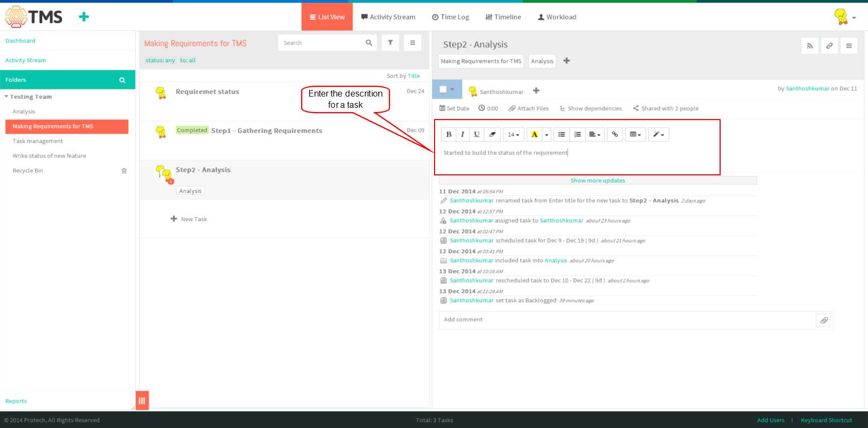868x428 pixels.
Task: Open the yellow text highlight color swatch
Action: point(534,135)
